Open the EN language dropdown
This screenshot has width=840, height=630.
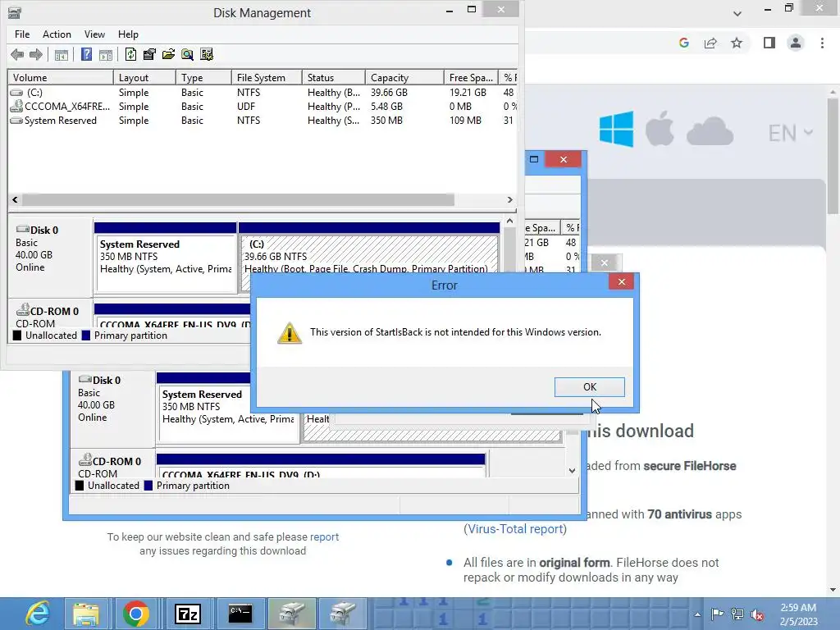[791, 133]
